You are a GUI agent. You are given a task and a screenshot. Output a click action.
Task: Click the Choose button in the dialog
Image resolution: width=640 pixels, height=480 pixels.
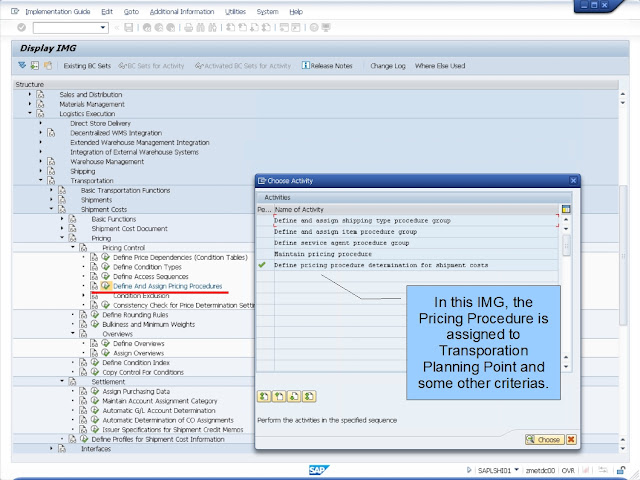544,439
